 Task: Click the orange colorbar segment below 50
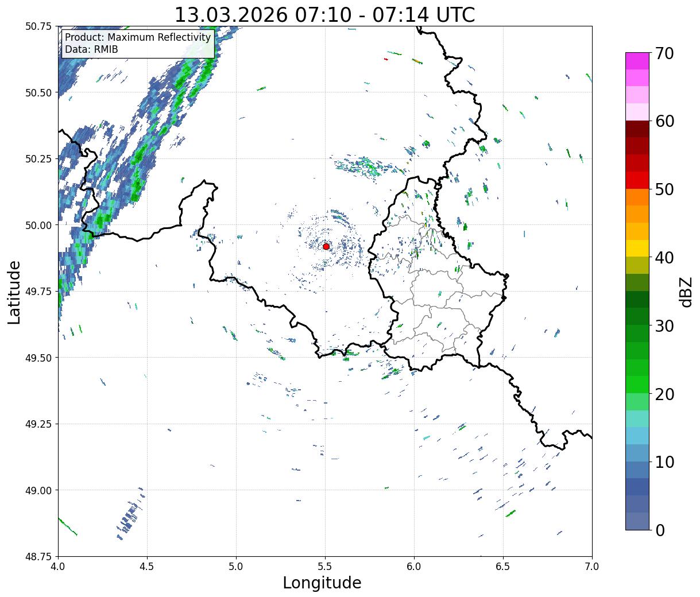click(x=637, y=197)
